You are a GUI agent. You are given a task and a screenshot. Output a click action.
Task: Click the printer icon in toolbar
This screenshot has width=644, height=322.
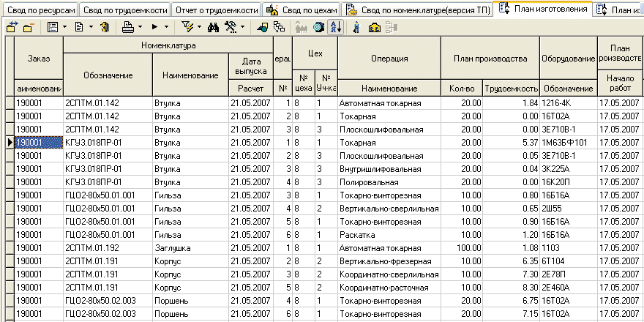tap(127, 27)
